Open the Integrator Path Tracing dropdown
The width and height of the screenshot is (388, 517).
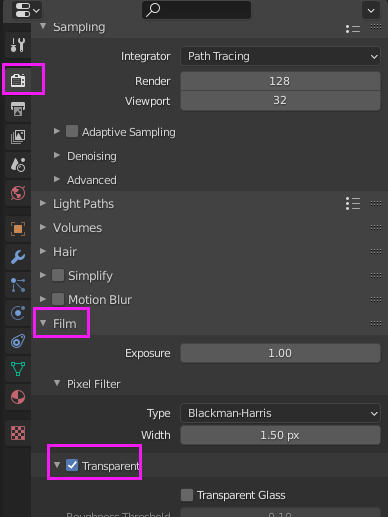pyautogui.click(x=280, y=56)
